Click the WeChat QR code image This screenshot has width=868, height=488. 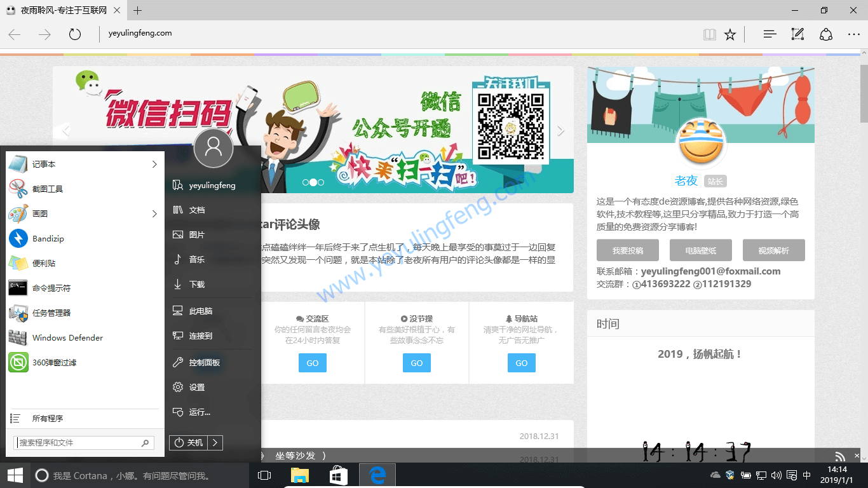[510, 126]
